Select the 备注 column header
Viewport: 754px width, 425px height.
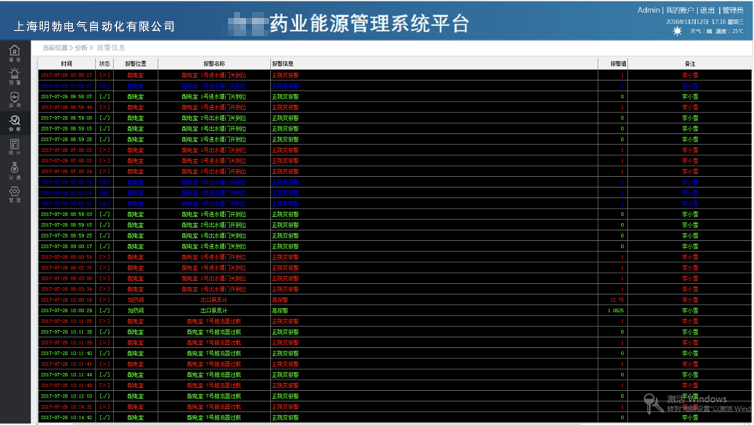point(690,63)
